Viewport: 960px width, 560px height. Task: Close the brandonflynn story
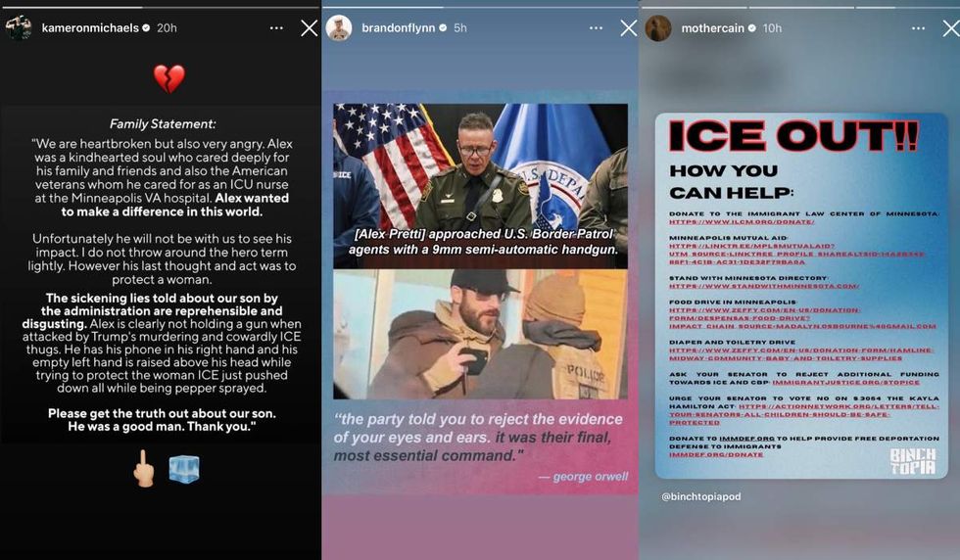coord(629,28)
